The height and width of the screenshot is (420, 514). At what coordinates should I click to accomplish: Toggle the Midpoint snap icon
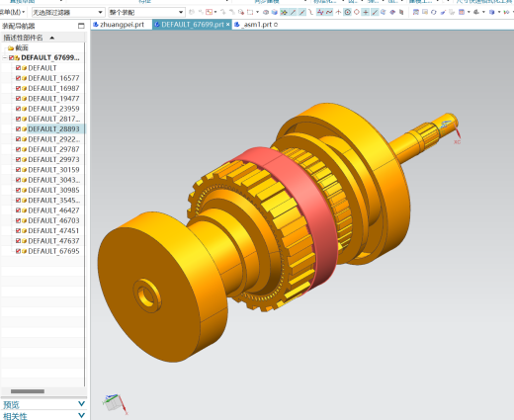point(301,12)
